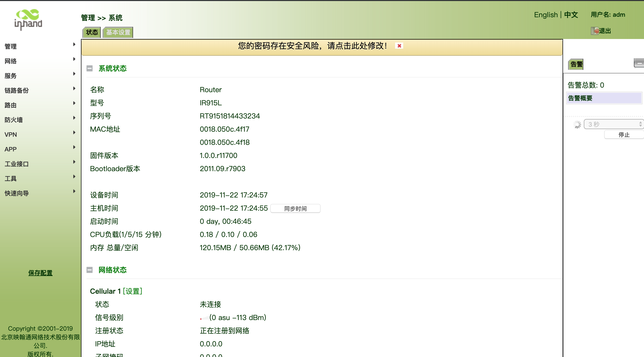Switch language to English

point(546,15)
